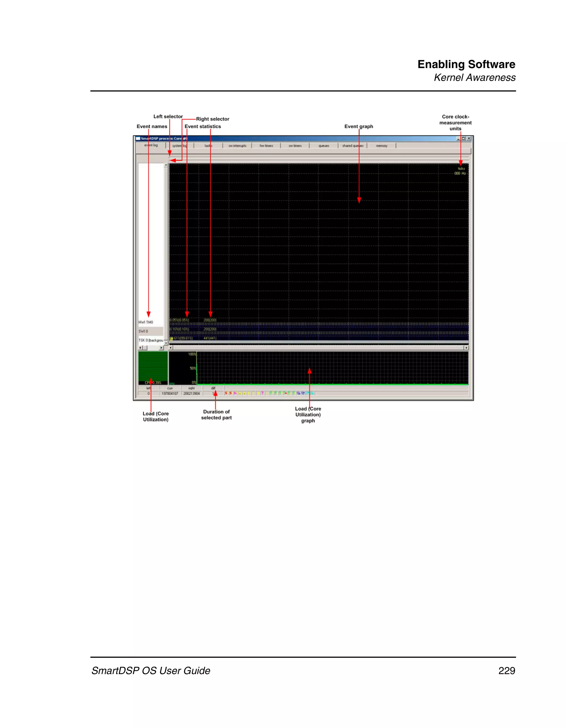Click the left selector value 0
This screenshot has height=728, width=566.
coord(149,394)
